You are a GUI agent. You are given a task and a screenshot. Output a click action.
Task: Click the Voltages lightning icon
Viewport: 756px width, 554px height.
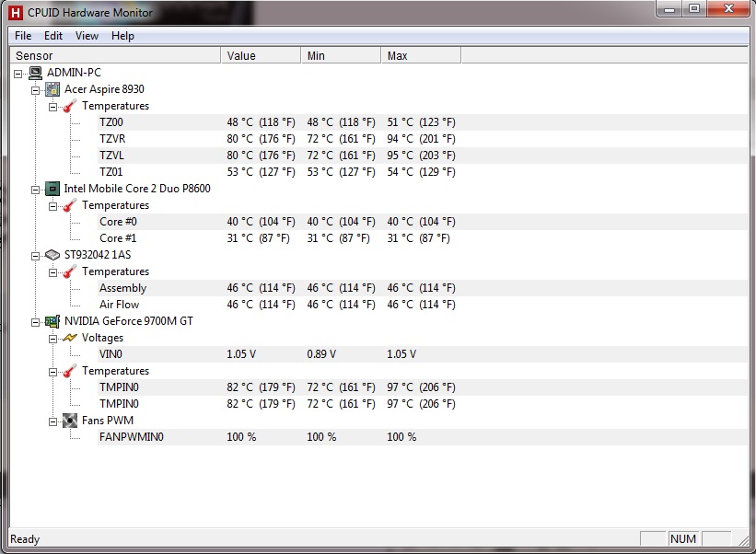tap(70, 338)
